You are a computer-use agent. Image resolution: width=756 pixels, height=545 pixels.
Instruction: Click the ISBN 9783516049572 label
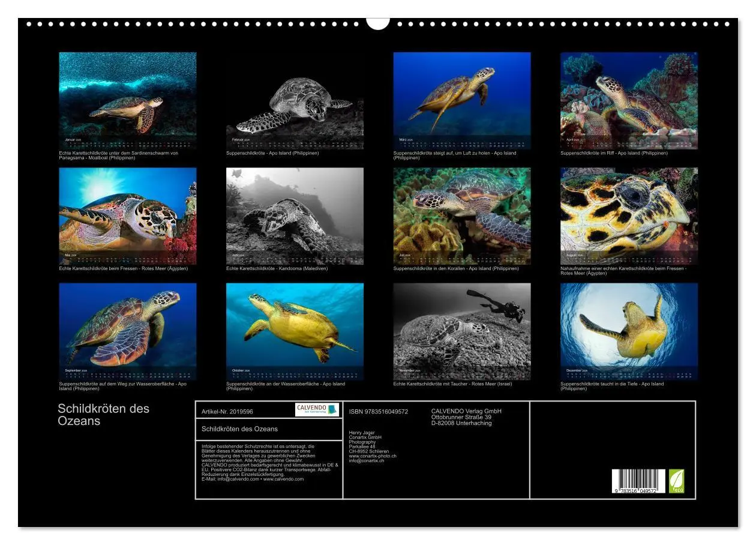pos(378,411)
